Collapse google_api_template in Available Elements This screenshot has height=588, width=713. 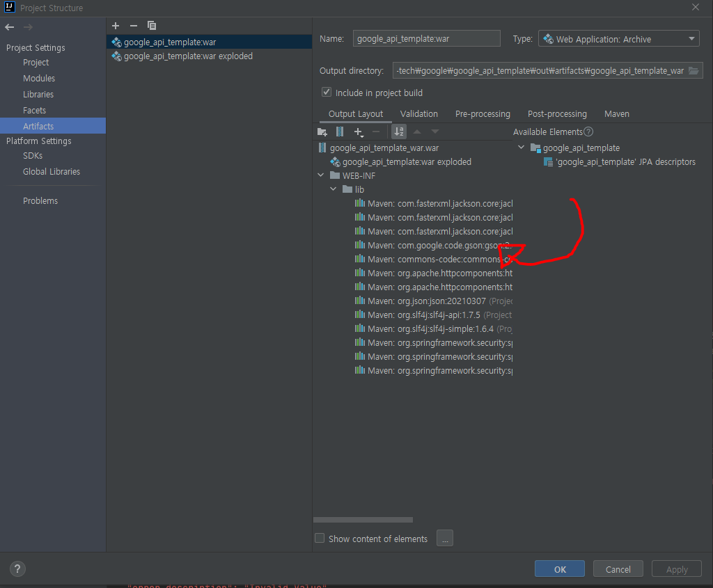(x=521, y=148)
